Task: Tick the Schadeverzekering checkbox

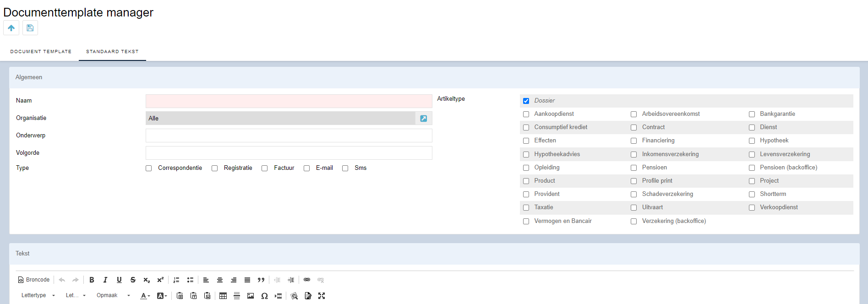Action: point(634,195)
